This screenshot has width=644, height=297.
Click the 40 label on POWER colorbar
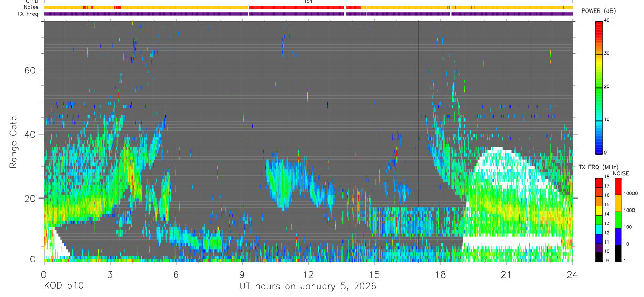607,21
